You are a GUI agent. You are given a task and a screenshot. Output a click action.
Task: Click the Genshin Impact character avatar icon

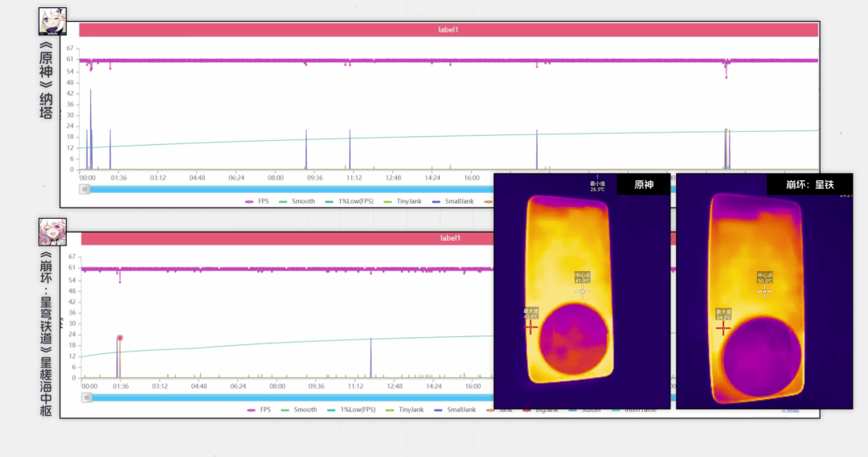coord(52,22)
